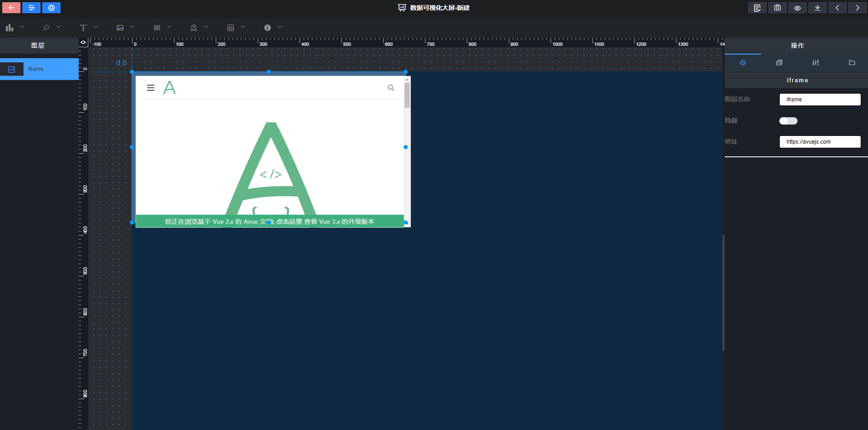This screenshot has width=868, height=430.
Task: Click the left-middle resize handle of iframe
Action: tap(132, 147)
